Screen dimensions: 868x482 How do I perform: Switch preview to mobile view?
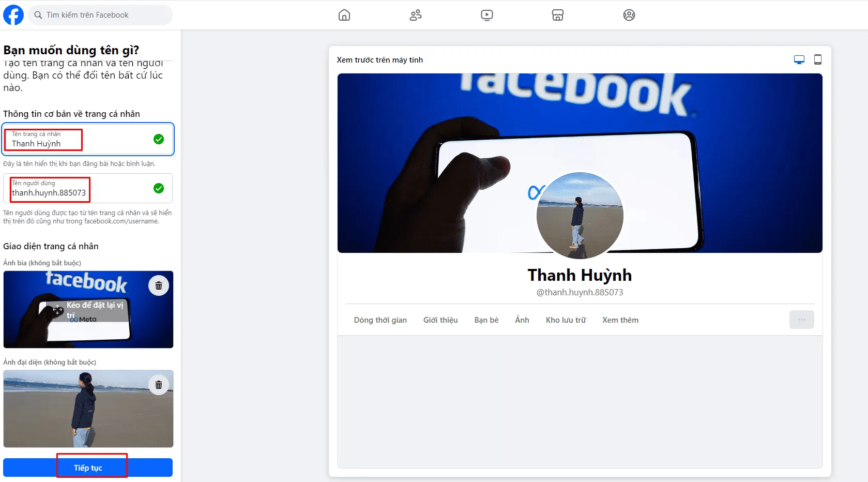[818, 59]
